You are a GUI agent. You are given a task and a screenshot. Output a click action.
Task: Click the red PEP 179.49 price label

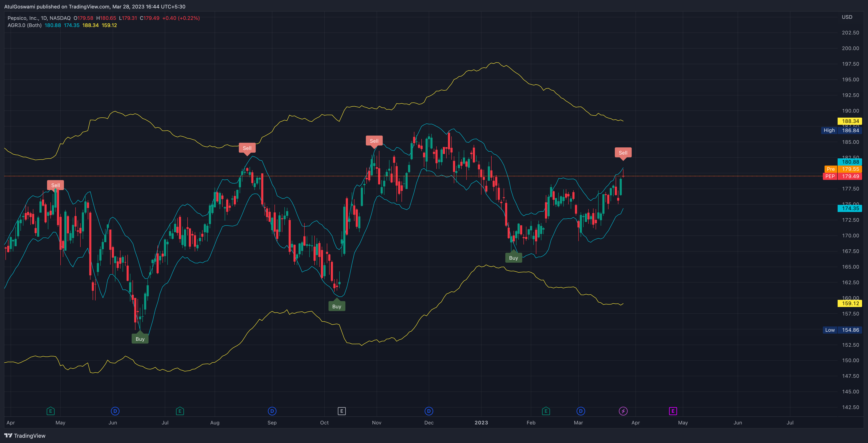[x=842, y=176]
